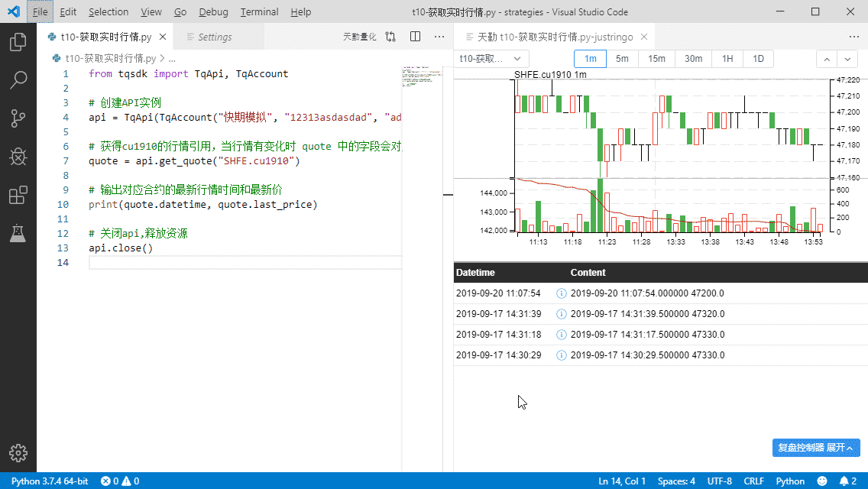Open More Actions for right editor group

coord(854,37)
